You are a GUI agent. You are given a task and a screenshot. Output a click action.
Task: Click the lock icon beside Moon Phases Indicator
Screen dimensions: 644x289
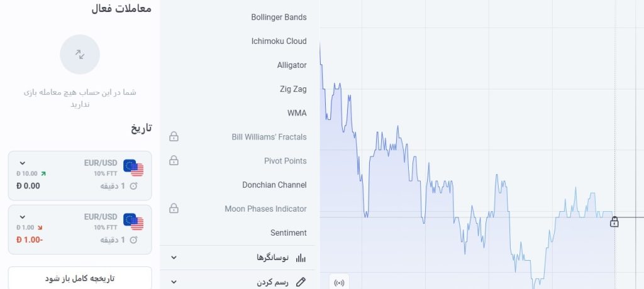174,208
